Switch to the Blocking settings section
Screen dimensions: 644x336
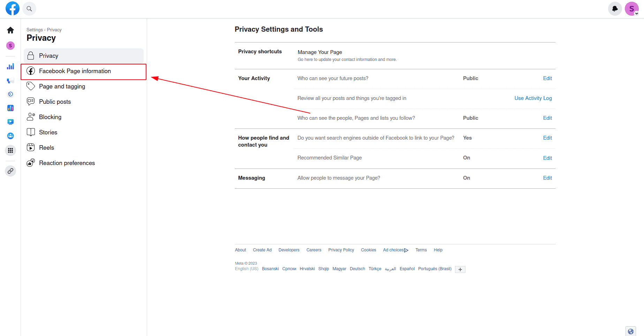(50, 117)
